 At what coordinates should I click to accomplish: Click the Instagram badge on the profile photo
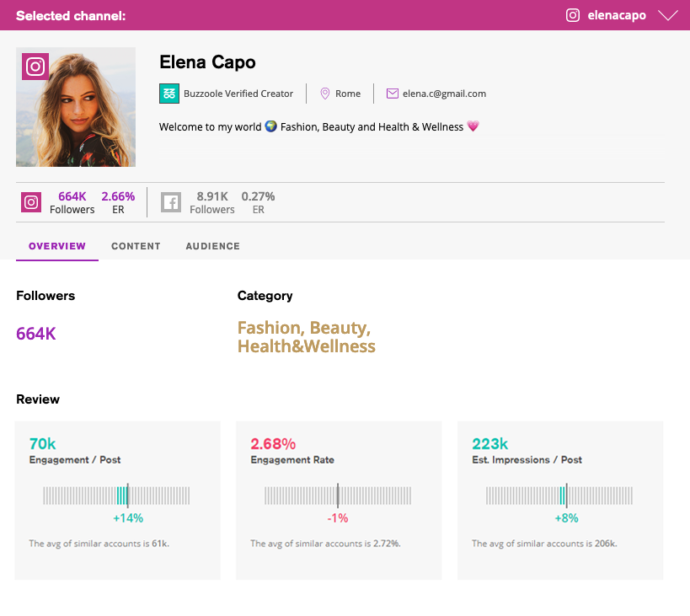(x=35, y=67)
